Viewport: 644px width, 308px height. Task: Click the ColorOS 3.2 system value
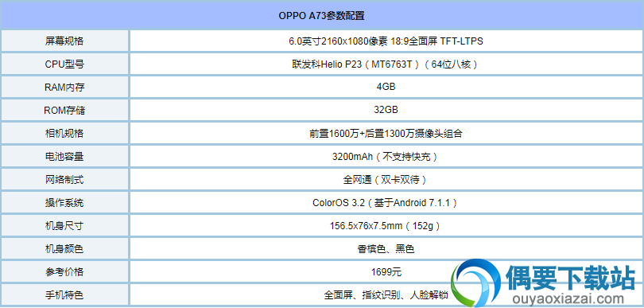point(386,202)
